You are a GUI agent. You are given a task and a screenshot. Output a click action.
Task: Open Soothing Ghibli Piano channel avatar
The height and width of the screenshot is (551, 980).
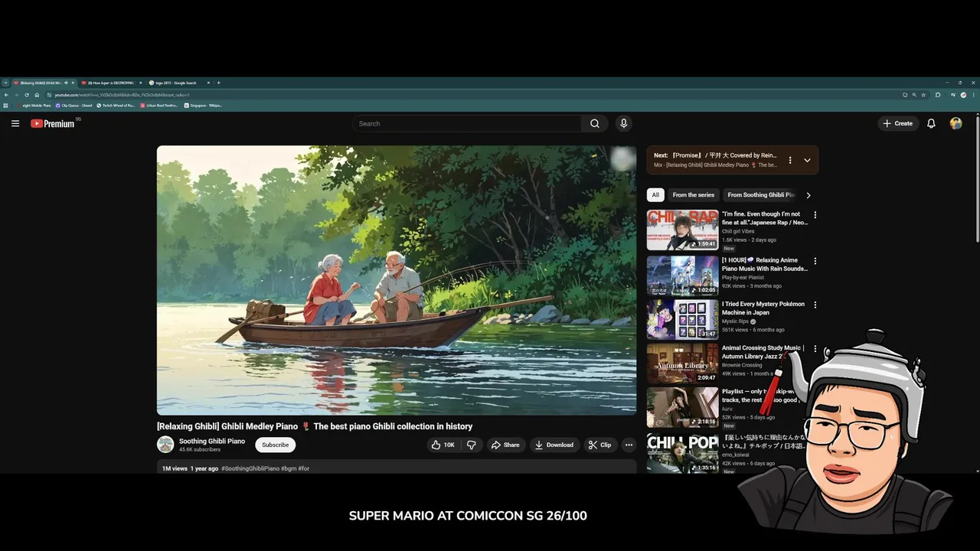165,445
